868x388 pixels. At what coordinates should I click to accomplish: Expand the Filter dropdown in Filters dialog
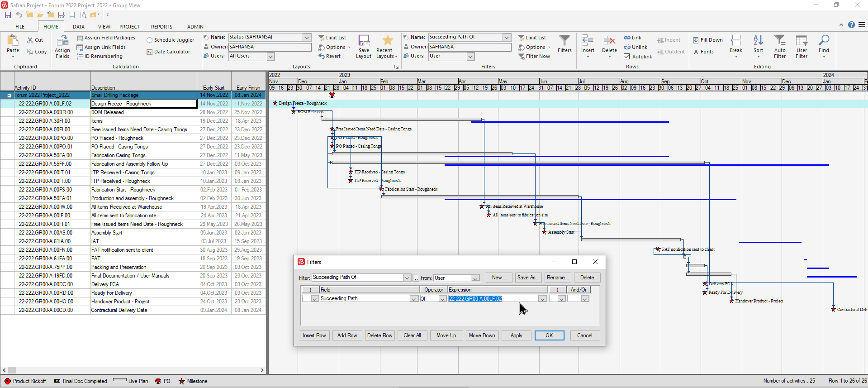[407, 278]
